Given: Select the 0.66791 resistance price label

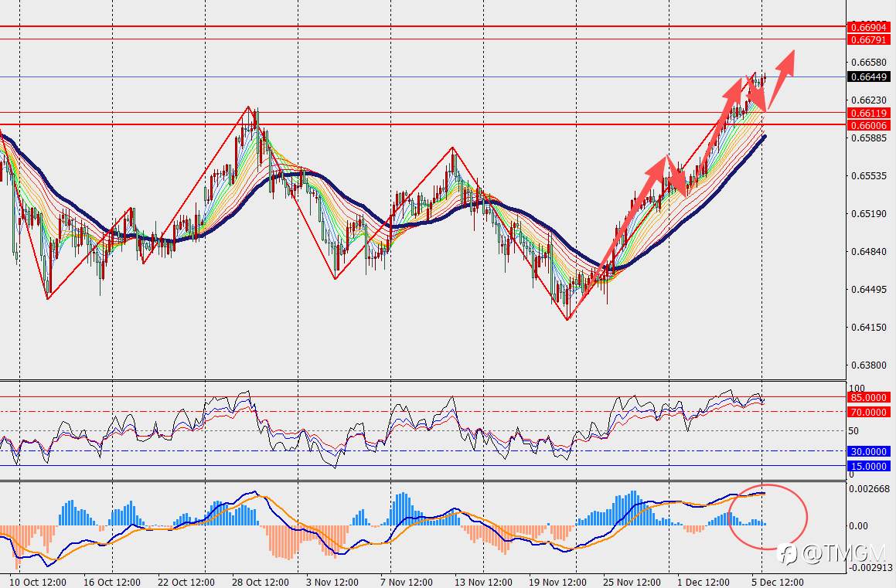Looking at the screenshot, I should (869, 40).
